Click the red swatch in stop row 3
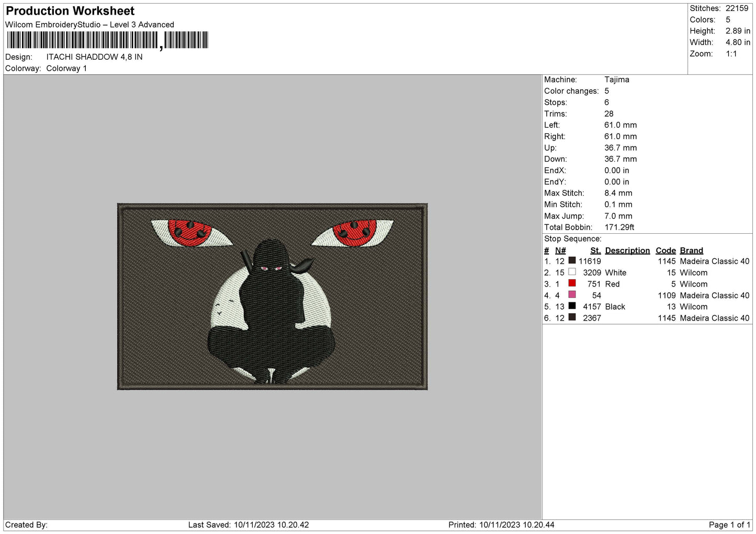The width and height of the screenshot is (756, 534). (572, 283)
